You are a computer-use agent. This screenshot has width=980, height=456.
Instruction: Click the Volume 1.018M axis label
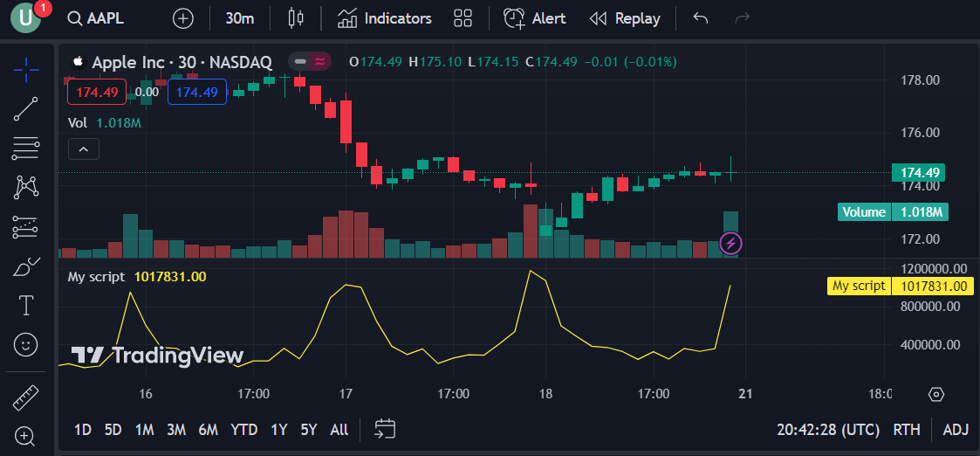[893, 212]
